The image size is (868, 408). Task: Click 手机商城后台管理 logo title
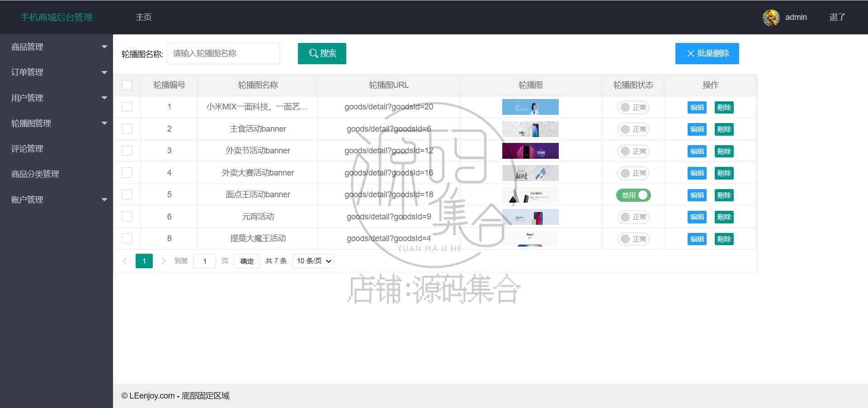pos(57,17)
